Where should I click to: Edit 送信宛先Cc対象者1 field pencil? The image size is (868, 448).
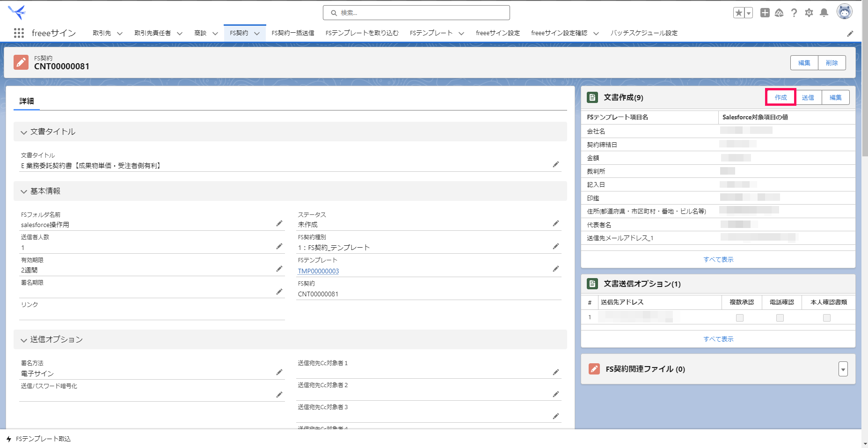[x=556, y=372]
